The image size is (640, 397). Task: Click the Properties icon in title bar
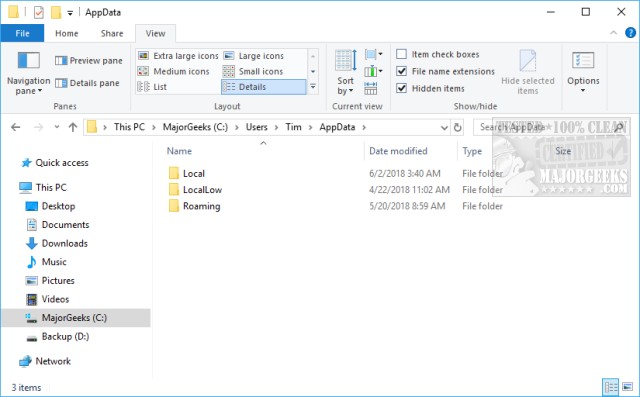pyautogui.click(x=38, y=13)
